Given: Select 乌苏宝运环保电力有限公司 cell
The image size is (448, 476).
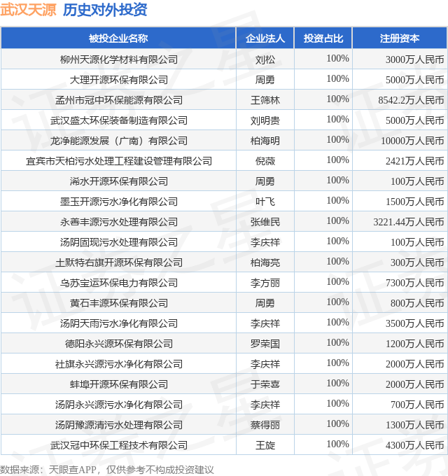Looking at the screenshot, I should 119,283.
